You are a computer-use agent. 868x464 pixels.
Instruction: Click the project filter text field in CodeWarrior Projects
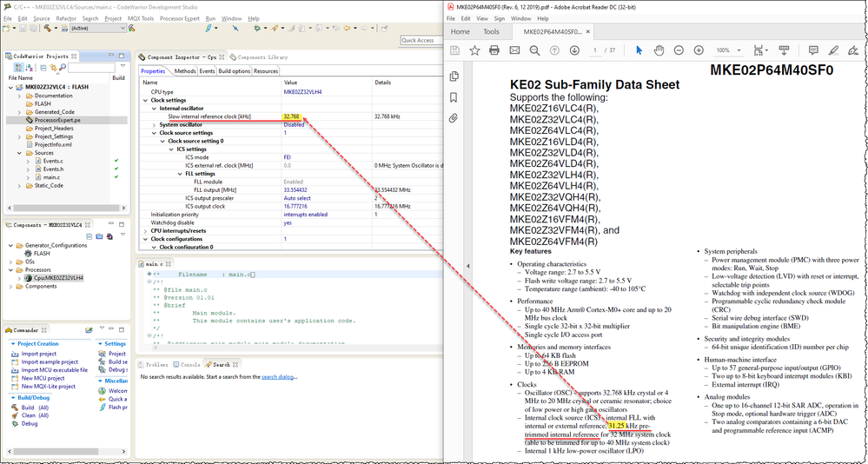[x=91, y=68]
